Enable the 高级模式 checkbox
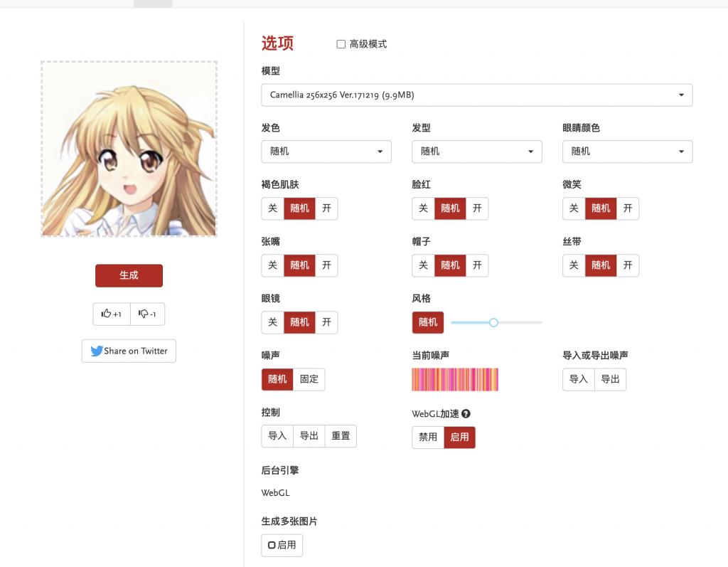 pyautogui.click(x=341, y=44)
